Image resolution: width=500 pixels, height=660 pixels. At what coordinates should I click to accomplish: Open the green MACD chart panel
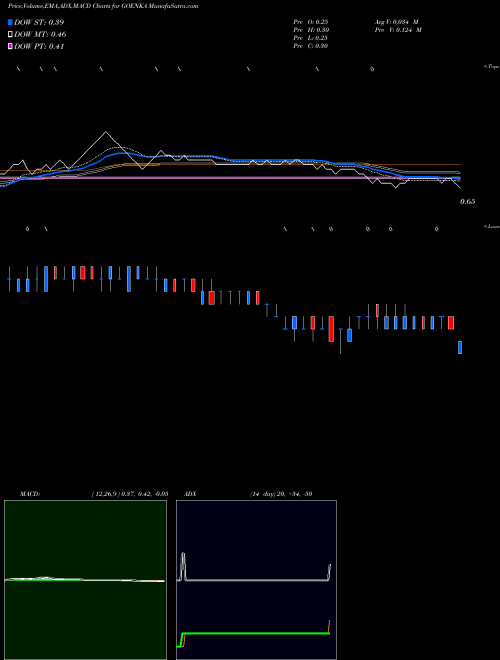(85, 580)
